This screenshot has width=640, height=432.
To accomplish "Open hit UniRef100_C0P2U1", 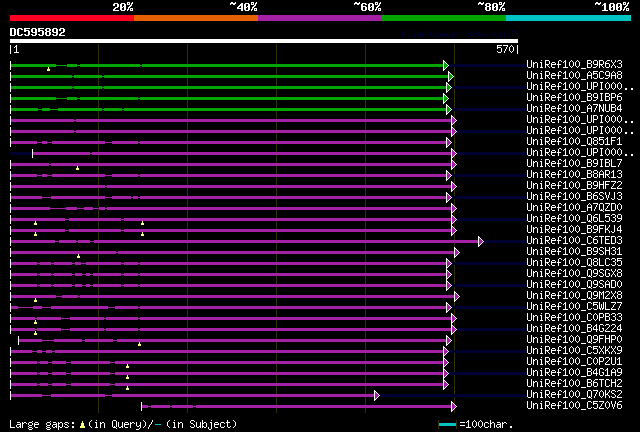I will (574, 362).
